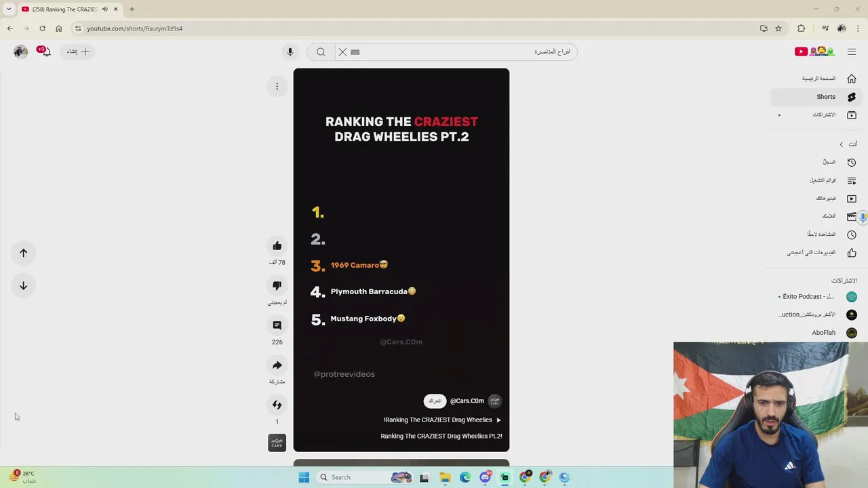Expand the 'You' section chevron

[x=842, y=144]
